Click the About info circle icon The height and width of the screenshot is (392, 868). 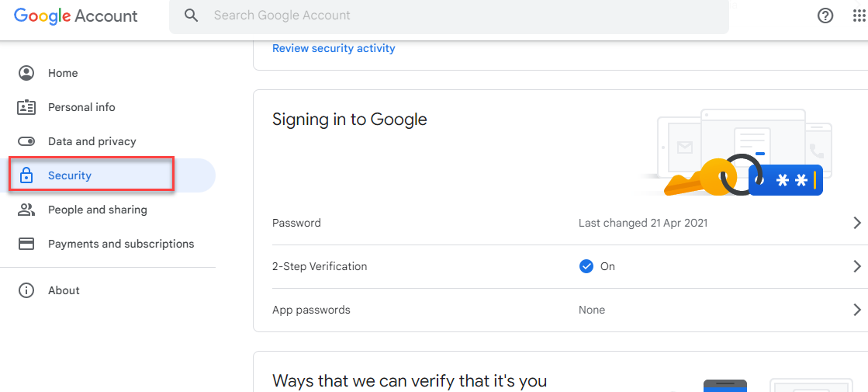[26, 290]
